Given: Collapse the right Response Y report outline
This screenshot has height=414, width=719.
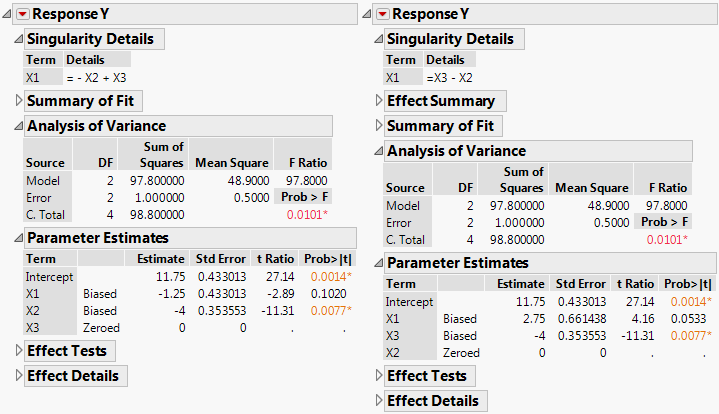Looking at the screenshot, I should [368, 14].
